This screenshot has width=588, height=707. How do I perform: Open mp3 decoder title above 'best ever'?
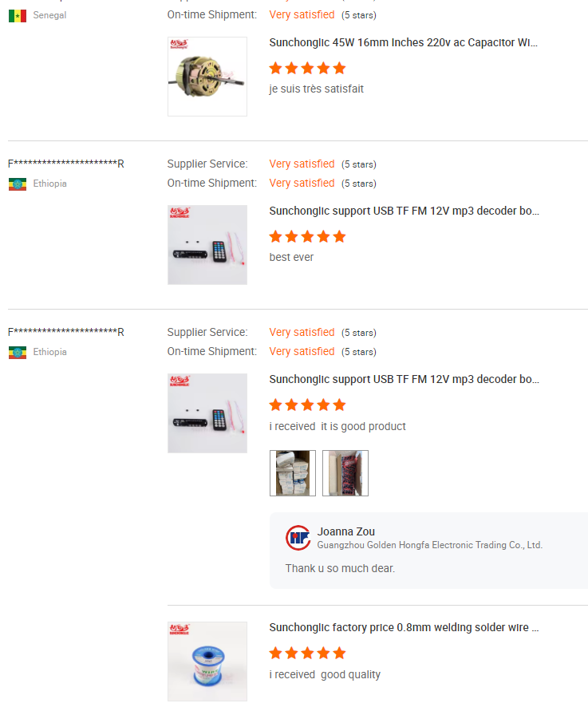click(403, 211)
